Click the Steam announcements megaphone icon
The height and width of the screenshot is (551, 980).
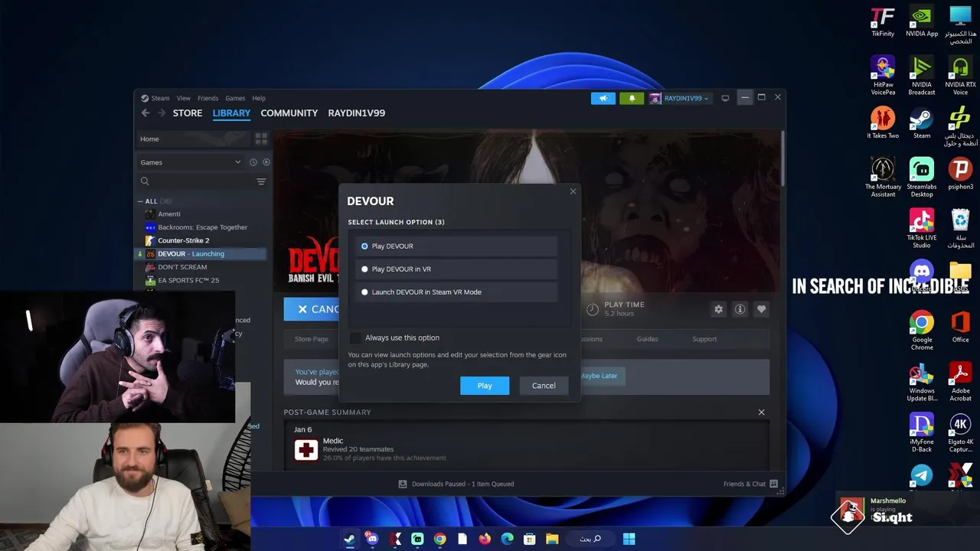point(603,98)
